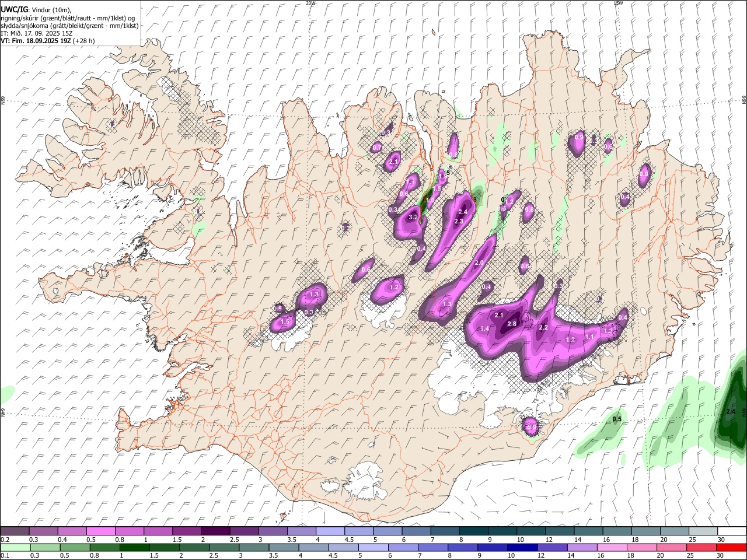Click the 1.5 magenta swatch on the upper scale
747x560 pixels.
pos(187,531)
